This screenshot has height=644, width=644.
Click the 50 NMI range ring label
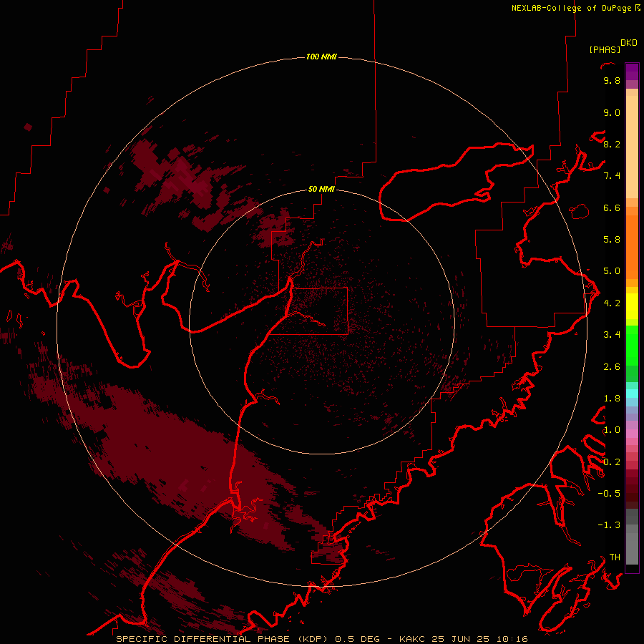click(x=321, y=189)
